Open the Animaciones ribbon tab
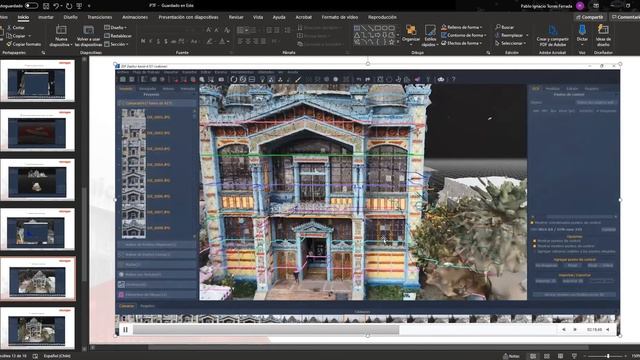 coord(135,17)
